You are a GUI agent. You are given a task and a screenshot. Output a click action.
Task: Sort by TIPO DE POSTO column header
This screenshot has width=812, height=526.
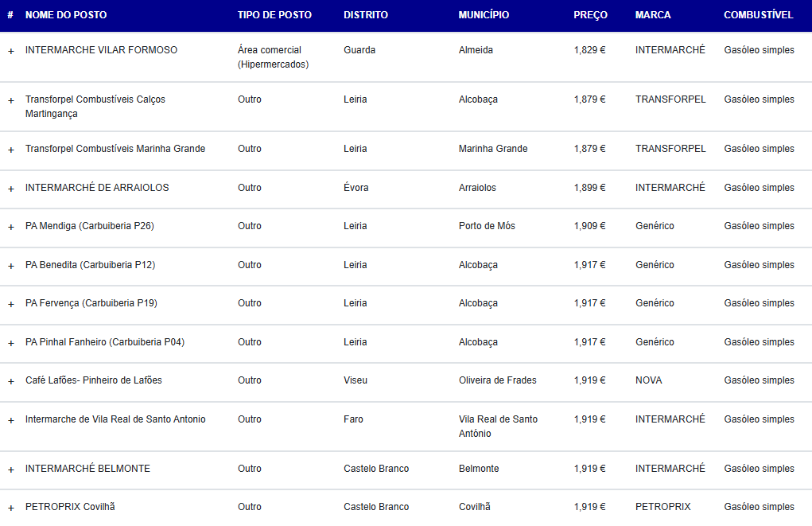tap(274, 15)
